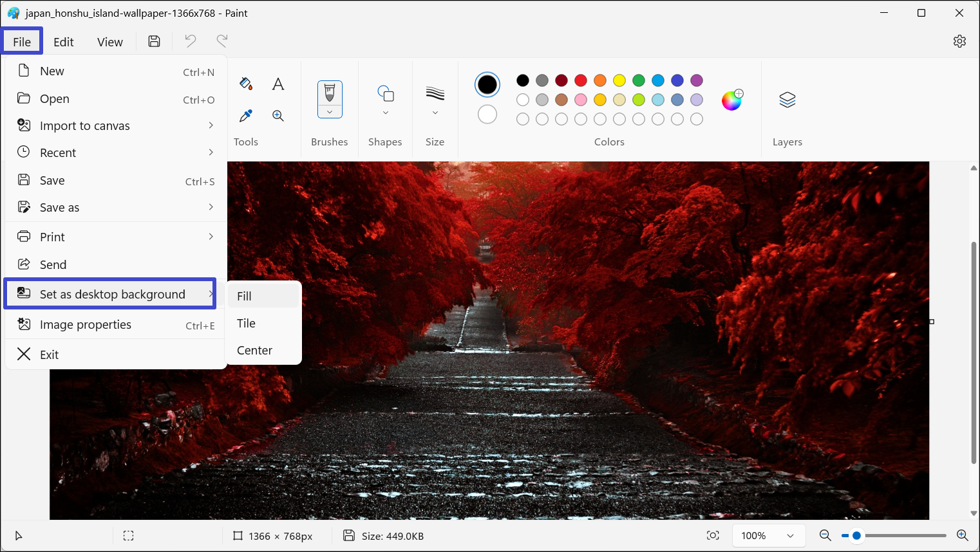The width and height of the screenshot is (980, 552).
Task: Select the Fill bucket tool
Action: (x=245, y=84)
